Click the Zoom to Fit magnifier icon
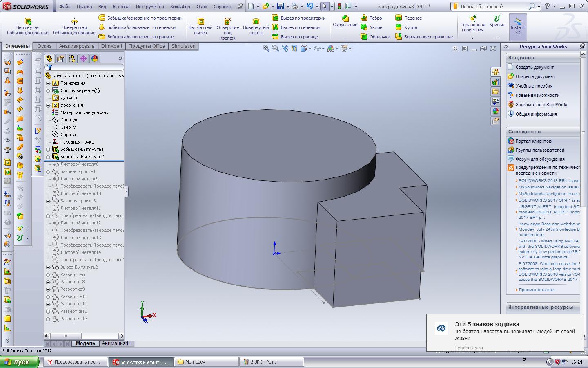Viewport: 588px width, 368px height. coord(266,48)
